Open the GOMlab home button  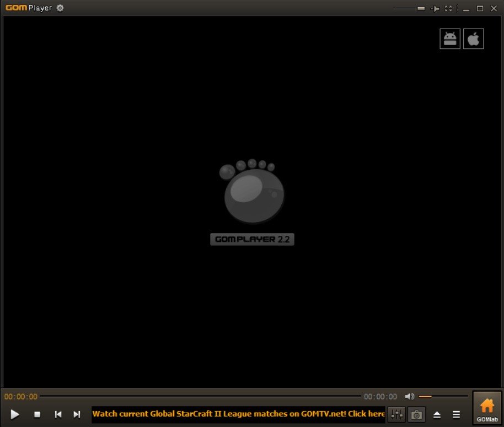click(487, 408)
